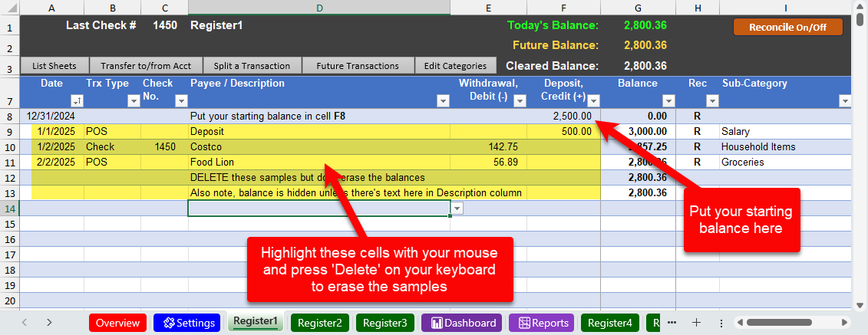
Task: Switch to the Register3 sheet tab
Action: point(384,323)
